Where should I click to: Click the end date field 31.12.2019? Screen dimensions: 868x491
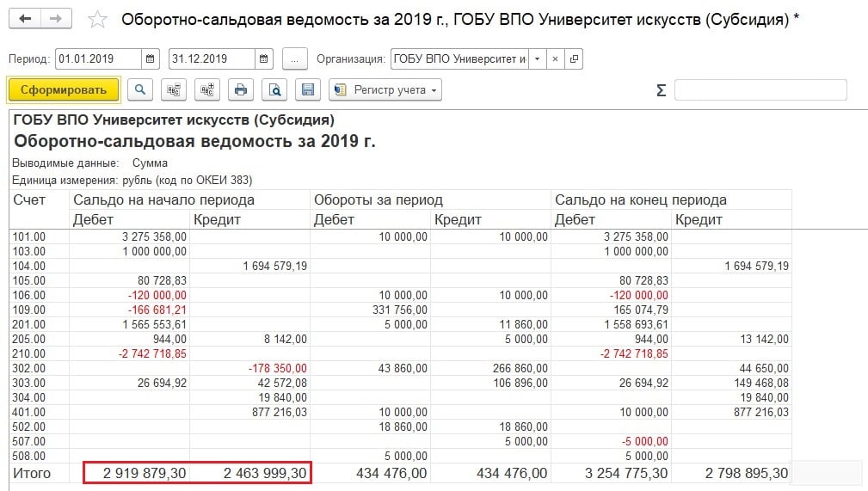click(x=212, y=58)
